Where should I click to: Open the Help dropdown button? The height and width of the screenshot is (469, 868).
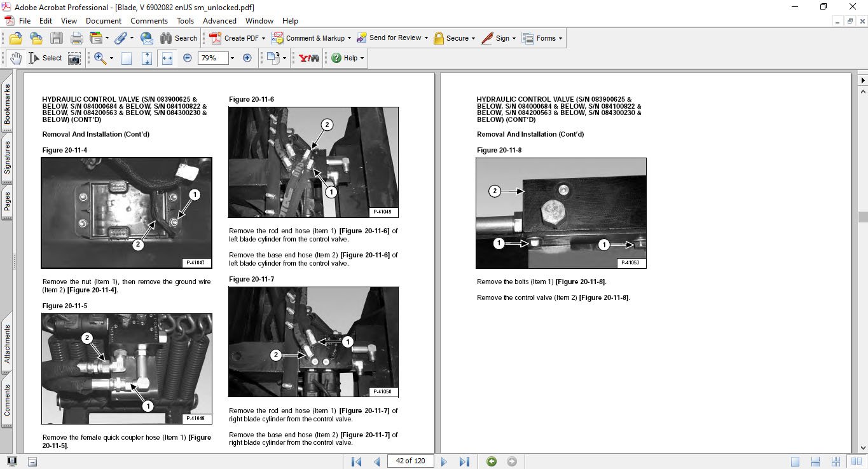point(347,58)
